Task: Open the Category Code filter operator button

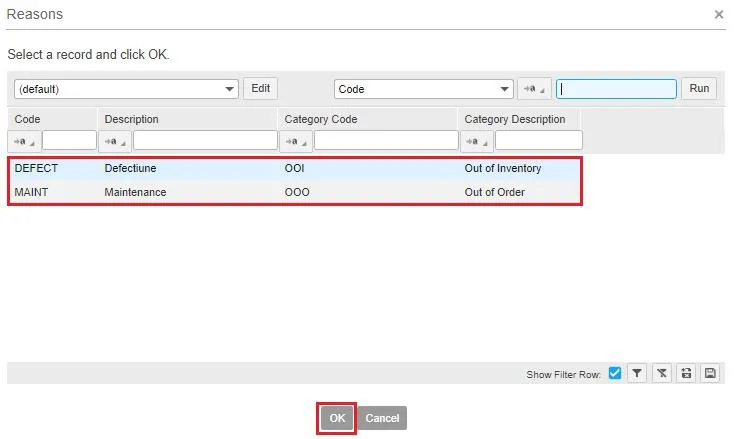Action: click(x=296, y=141)
